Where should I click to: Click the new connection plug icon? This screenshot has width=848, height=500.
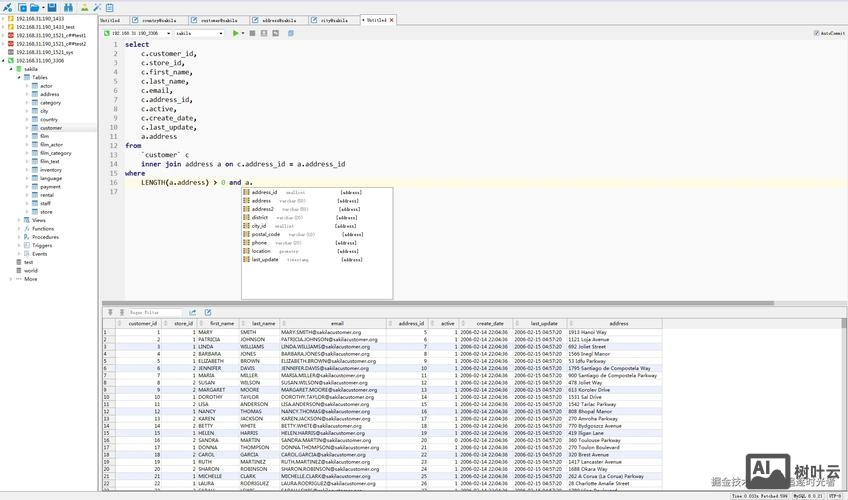[x=8, y=7]
